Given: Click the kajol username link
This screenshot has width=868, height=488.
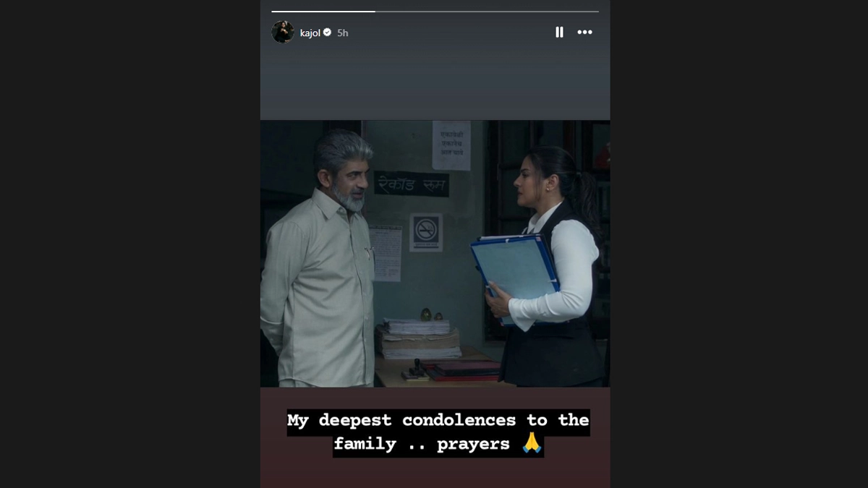Looking at the screenshot, I should [310, 33].
